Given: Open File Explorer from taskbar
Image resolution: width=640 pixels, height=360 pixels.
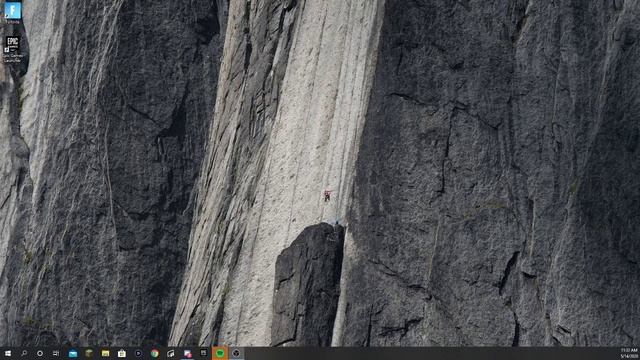Looking at the screenshot, I should (x=105, y=353).
